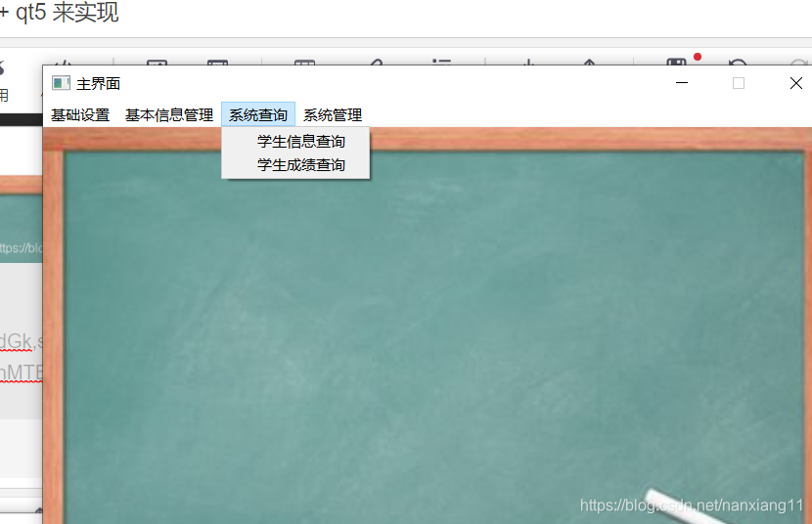The width and height of the screenshot is (812, 524).
Task: Click the 主界面 window icon
Action: coord(61,83)
